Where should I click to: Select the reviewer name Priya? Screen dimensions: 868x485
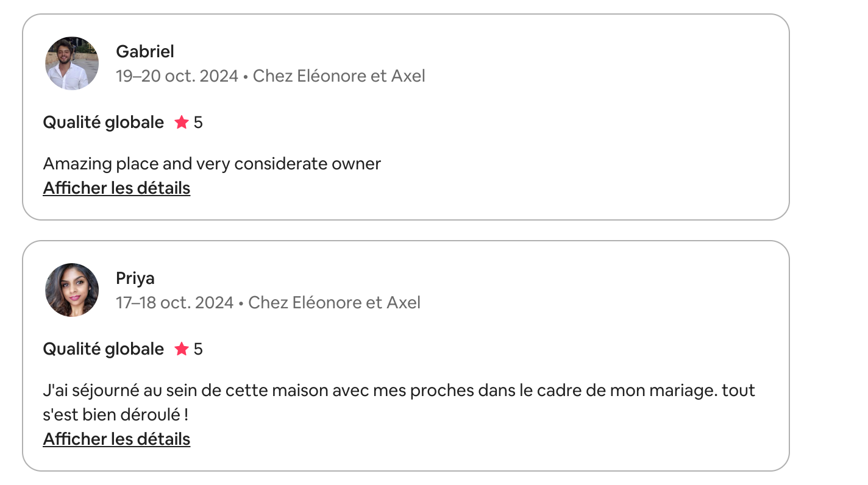point(135,278)
